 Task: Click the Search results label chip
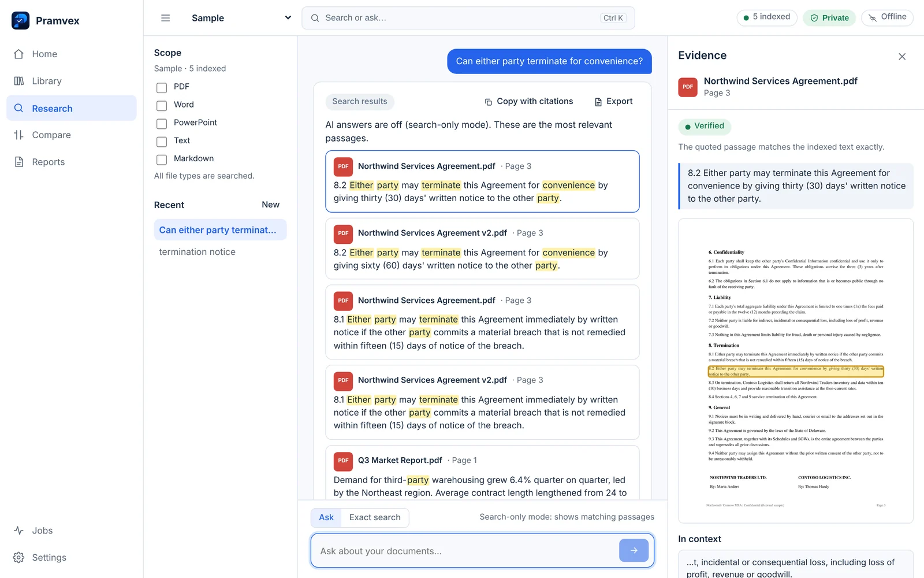pos(360,102)
